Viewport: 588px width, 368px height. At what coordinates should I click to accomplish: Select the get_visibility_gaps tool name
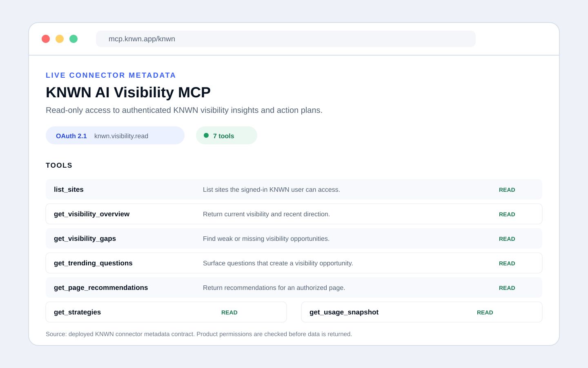[85, 238]
